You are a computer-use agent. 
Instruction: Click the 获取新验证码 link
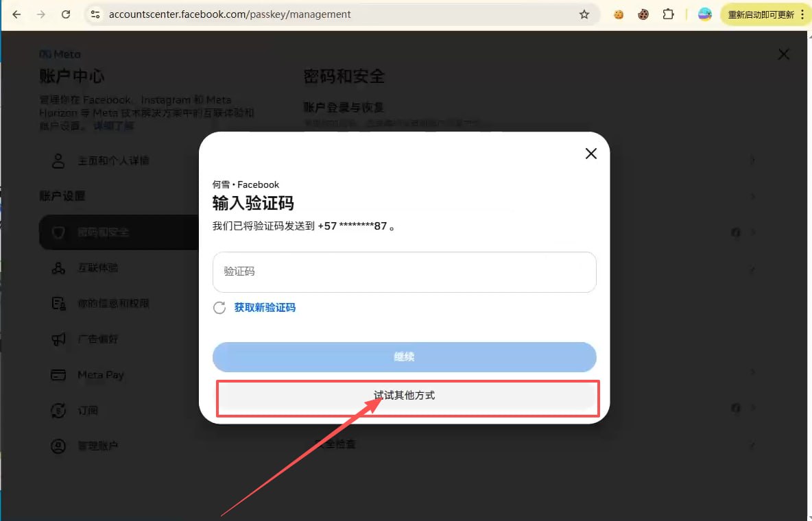[265, 308]
